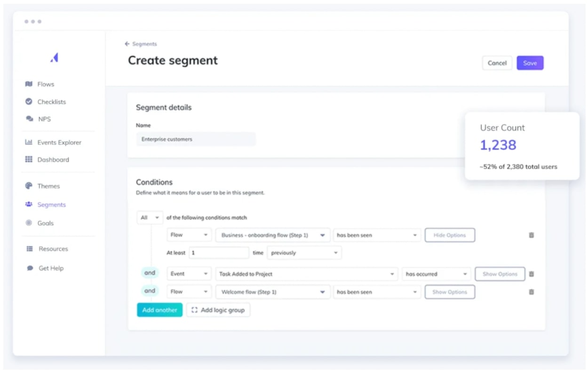Click the Goals target icon

coord(29,223)
